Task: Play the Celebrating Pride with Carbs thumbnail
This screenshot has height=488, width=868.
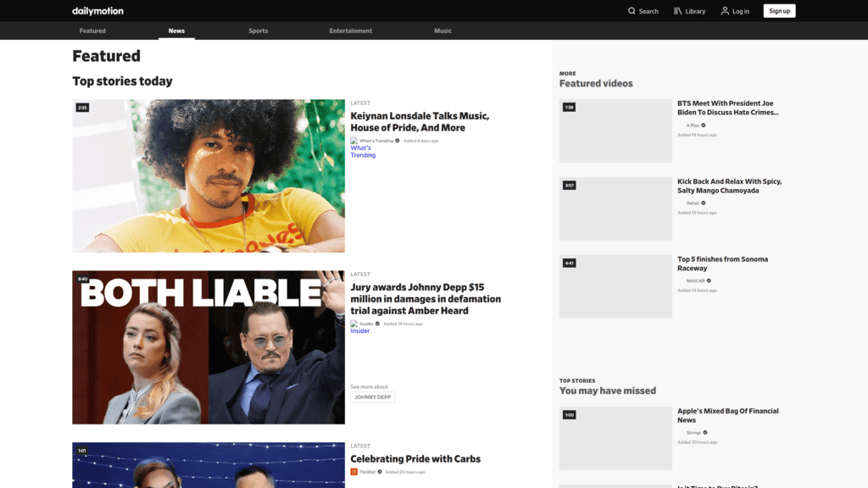Action: click(x=209, y=465)
